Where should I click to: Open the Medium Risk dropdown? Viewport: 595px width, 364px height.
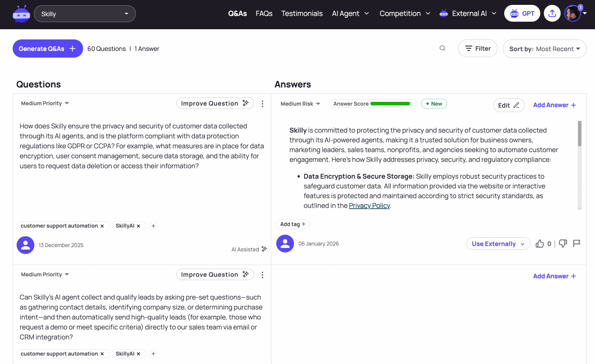[300, 104]
